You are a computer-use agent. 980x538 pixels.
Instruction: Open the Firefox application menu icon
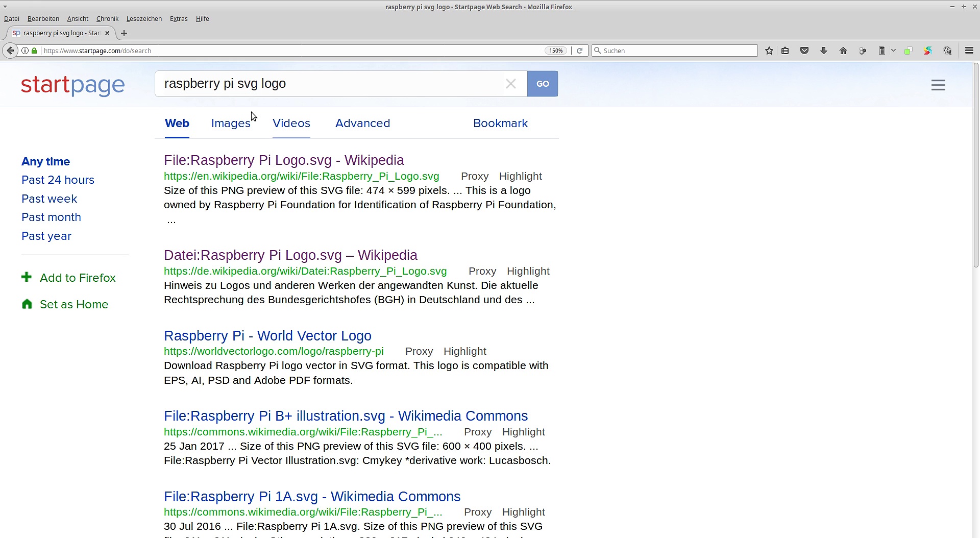pos(969,51)
